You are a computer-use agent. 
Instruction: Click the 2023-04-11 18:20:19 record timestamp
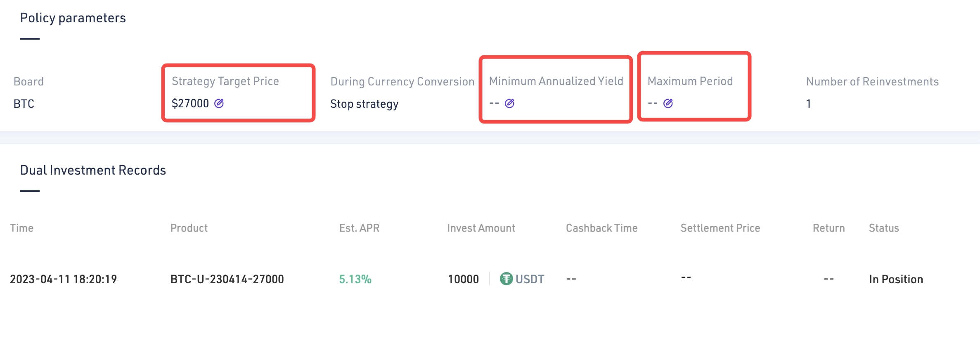tap(63, 279)
